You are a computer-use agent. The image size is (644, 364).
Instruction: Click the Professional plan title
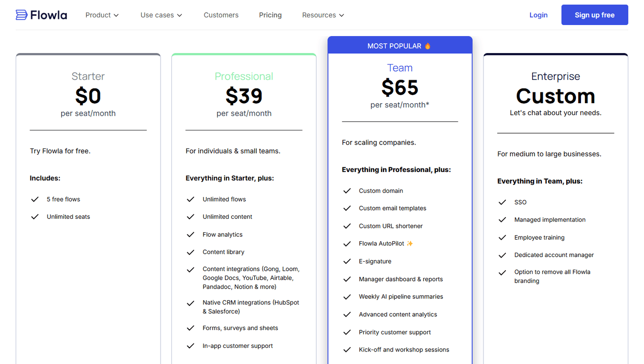244,76
